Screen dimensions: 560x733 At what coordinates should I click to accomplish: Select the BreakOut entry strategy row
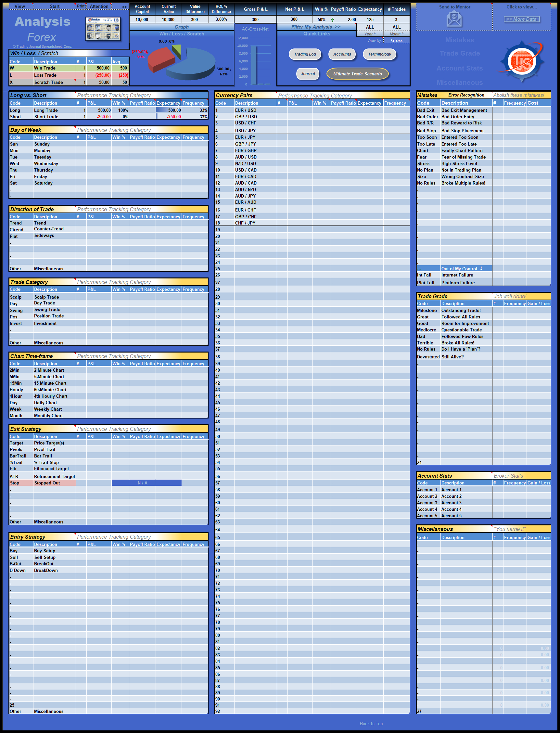[109, 564]
